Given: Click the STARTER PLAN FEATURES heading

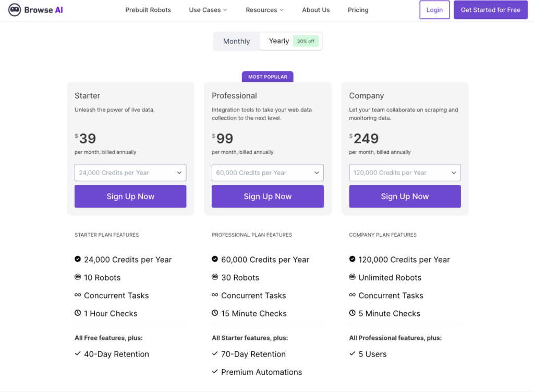Looking at the screenshot, I should click(x=106, y=235).
